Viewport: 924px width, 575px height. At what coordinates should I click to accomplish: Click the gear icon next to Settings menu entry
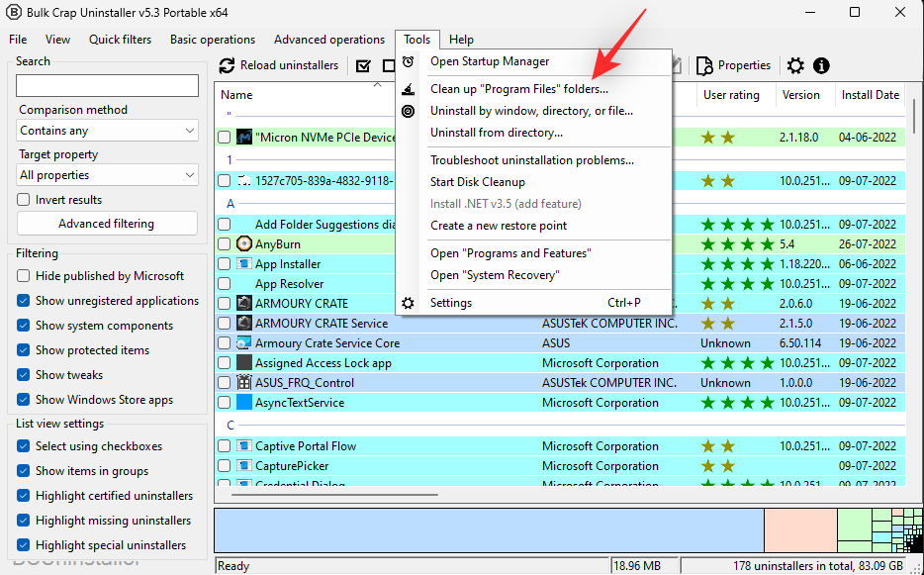pos(408,303)
